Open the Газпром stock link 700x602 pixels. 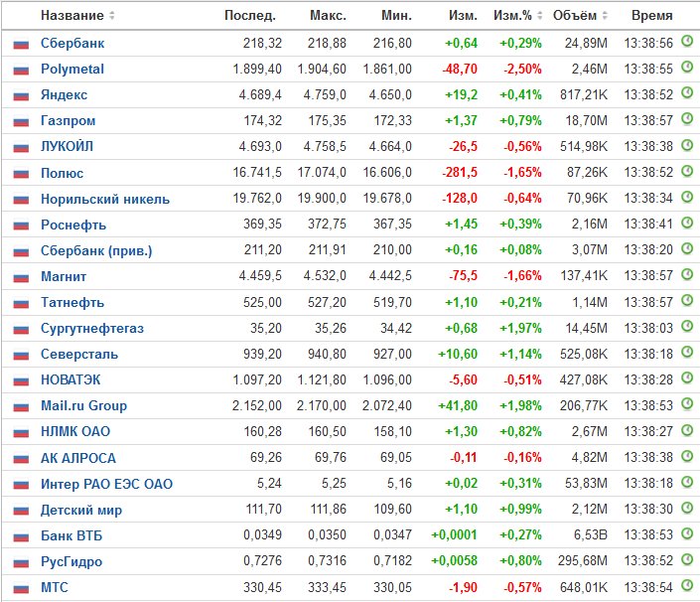point(68,121)
